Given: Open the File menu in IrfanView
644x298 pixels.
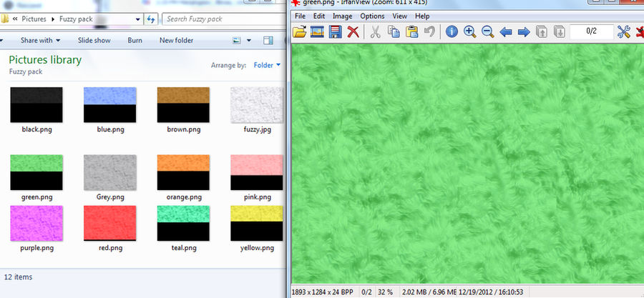Looking at the screenshot, I should [x=301, y=16].
